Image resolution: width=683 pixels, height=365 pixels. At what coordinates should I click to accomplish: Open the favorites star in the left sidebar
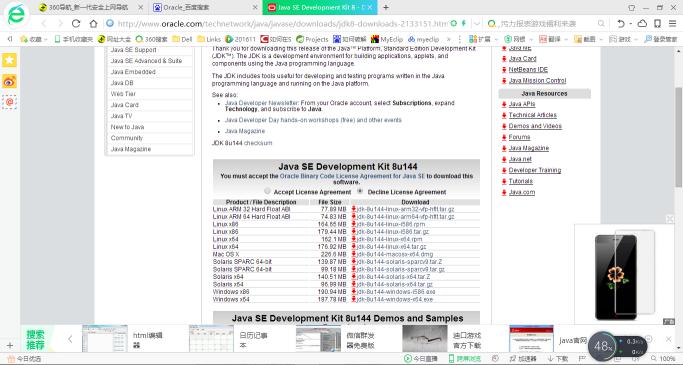tap(9, 60)
